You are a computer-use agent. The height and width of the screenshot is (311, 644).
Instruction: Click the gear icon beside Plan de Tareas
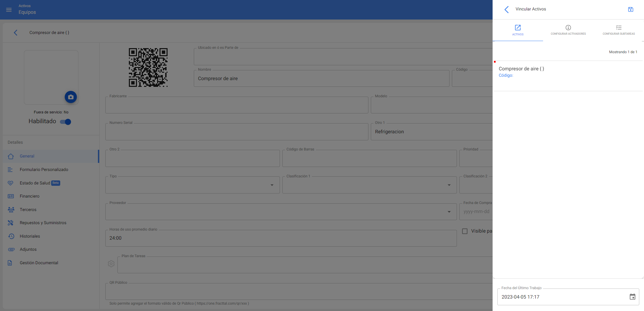(111, 264)
